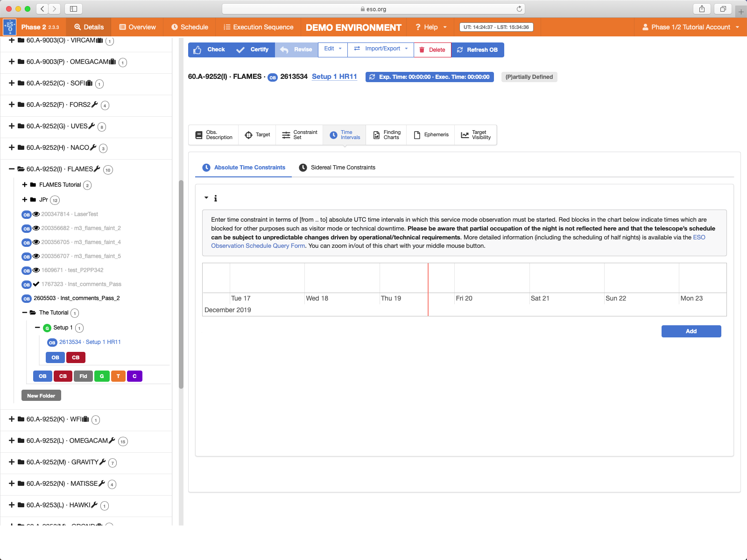
Task: Open the Finding Charts tab
Action: pyautogui.click(x=387, y=135)
